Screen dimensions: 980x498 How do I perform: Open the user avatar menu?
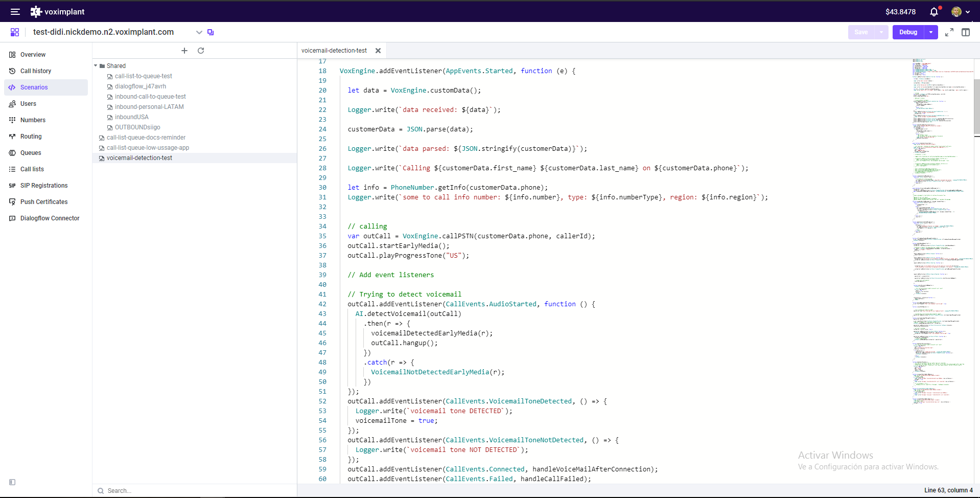(960, 12)
